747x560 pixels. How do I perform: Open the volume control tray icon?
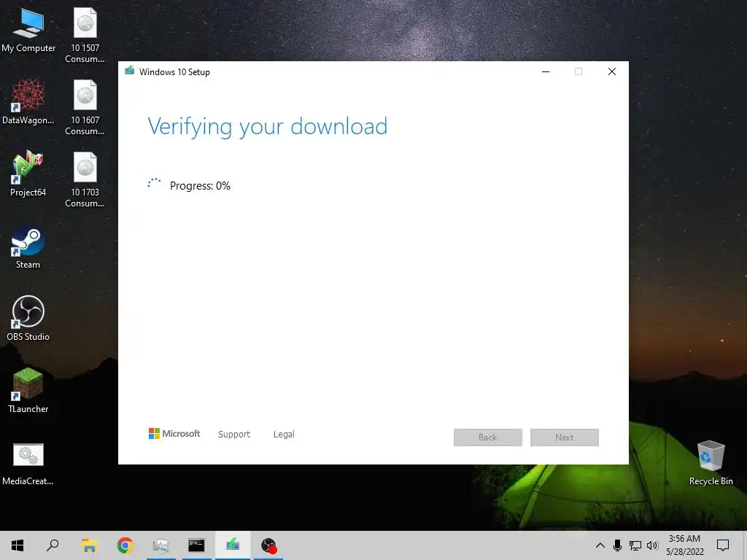(652, 545)
